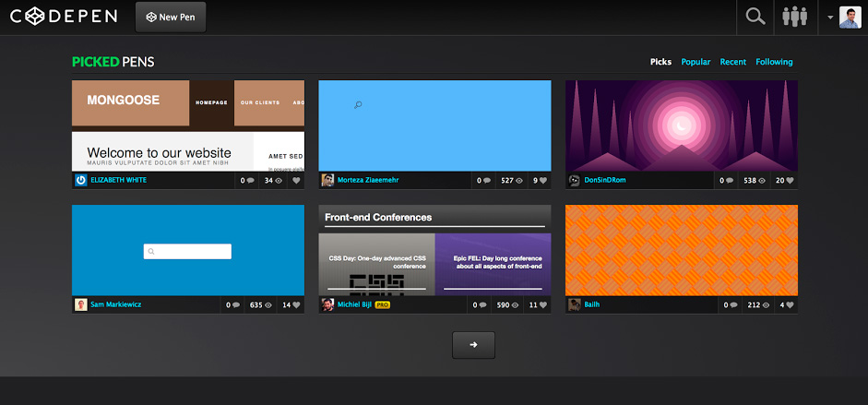Image resolution: width=868 pixels, height=405 pixels.
Task: Open the people community icon
Action: 795,17
